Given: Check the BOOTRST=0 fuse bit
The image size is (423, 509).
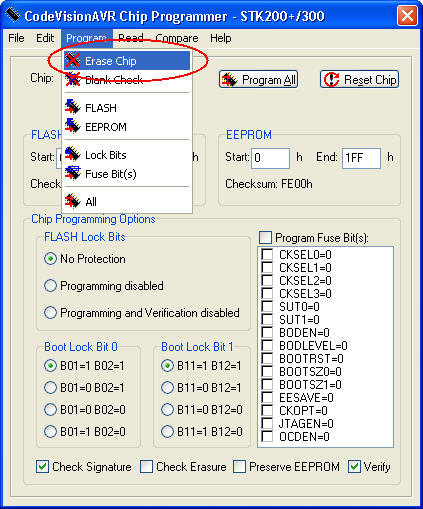Looking at the screenshot, I should click(267, 358).
